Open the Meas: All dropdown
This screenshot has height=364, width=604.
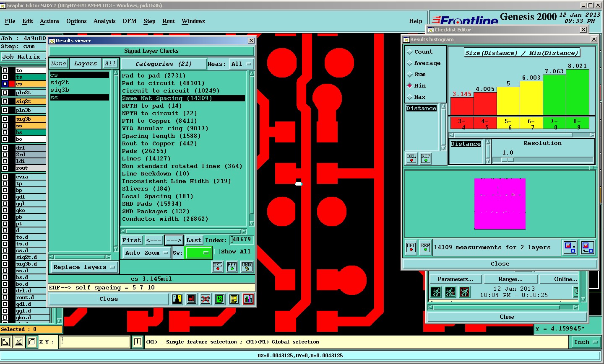click(x=241, y=64)
